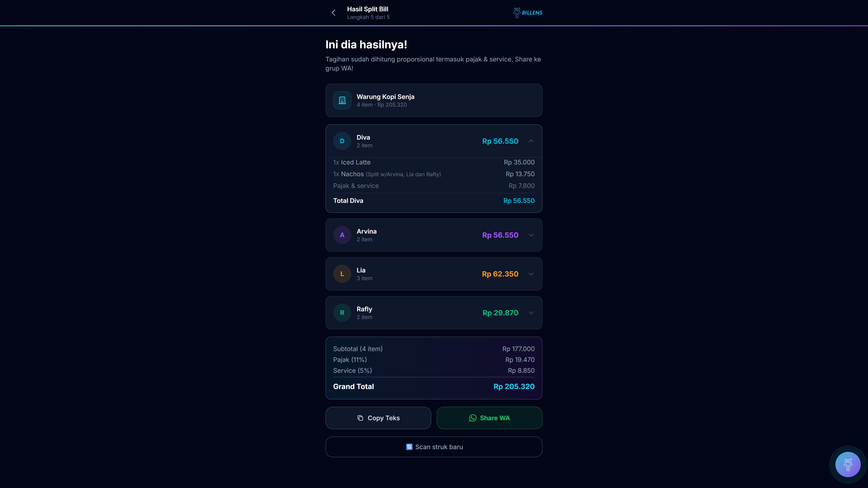
Task: Click Arvina name label
Action: 367,231
